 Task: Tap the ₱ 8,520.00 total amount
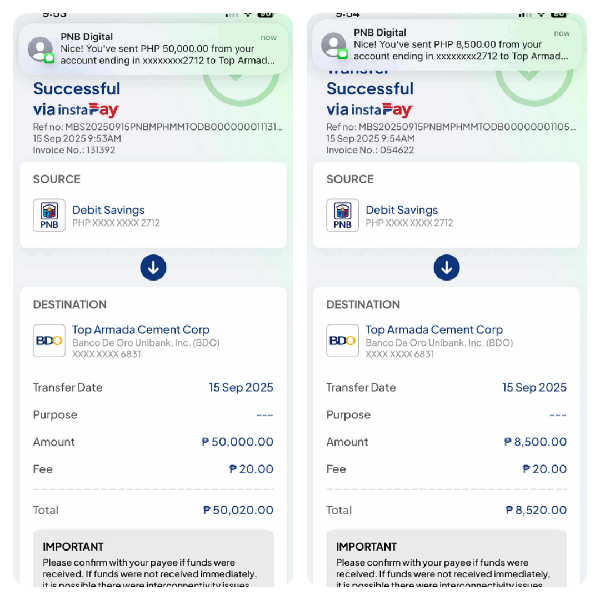pos(536,510)
